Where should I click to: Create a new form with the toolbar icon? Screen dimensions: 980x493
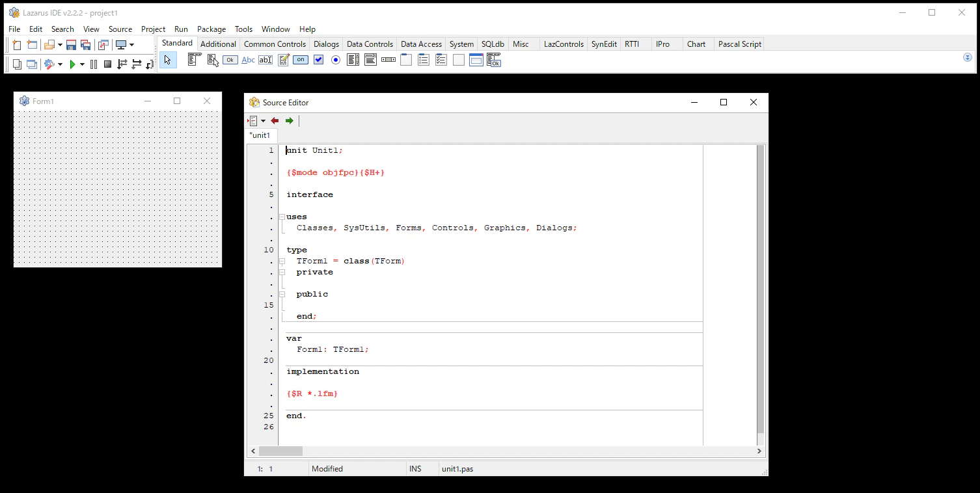pos(32,45)
